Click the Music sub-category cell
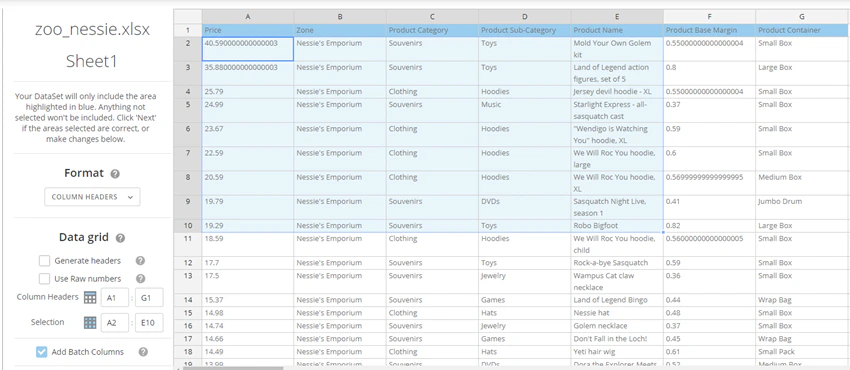850x370 pixels. point(524,110)
